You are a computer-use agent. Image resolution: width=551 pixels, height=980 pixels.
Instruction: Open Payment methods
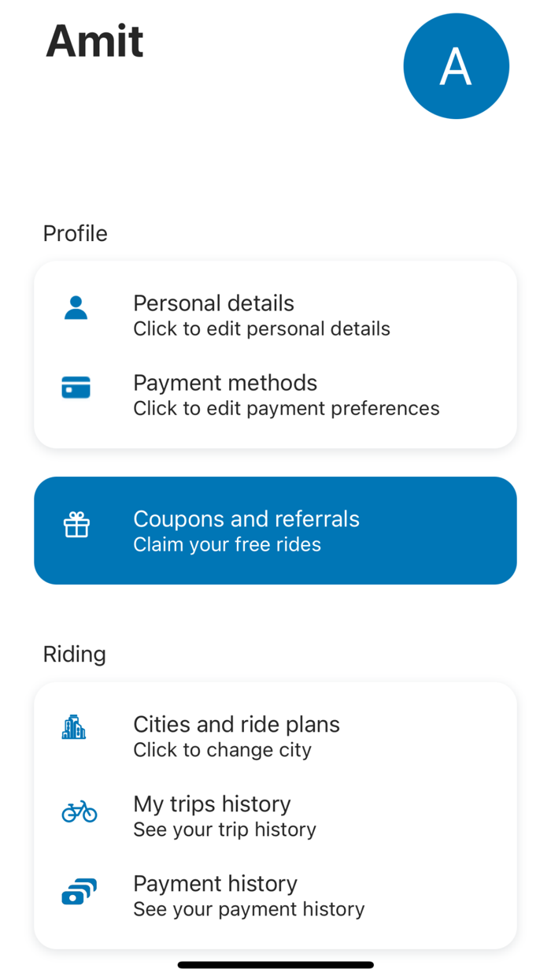tap(225, 383)
